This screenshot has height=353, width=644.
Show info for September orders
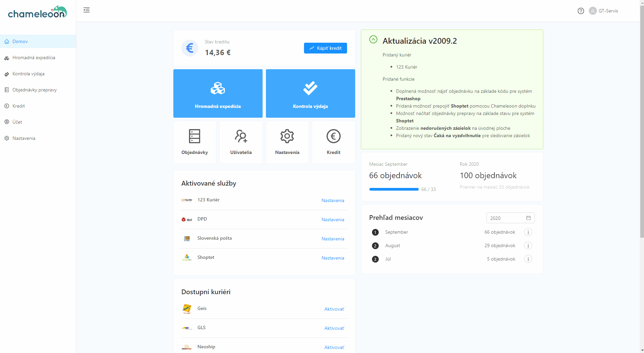point(528,232)
